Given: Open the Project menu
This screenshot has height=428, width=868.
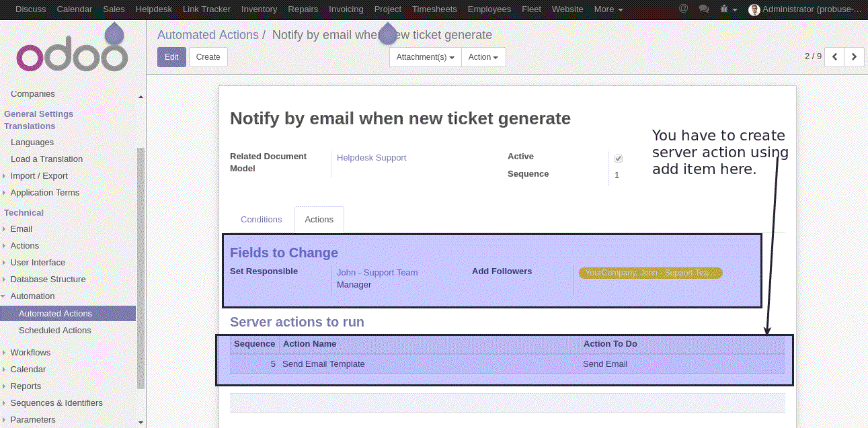Looking at the screenshot, I should point(388,9).
